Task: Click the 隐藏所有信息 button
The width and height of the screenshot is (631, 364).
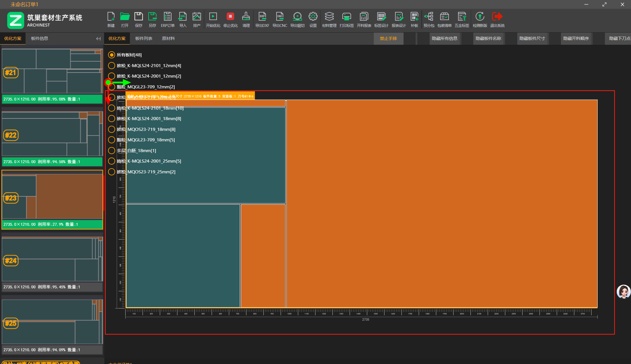Action: [x=444, y=39]
